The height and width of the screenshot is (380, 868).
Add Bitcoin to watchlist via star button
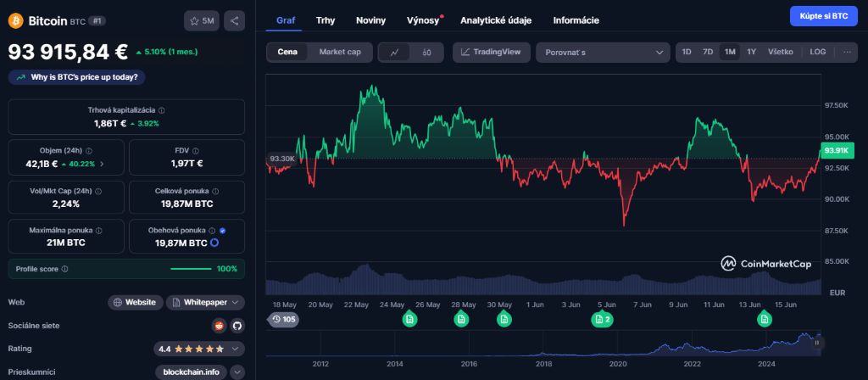pyautogui.click(x=202, y=20)
